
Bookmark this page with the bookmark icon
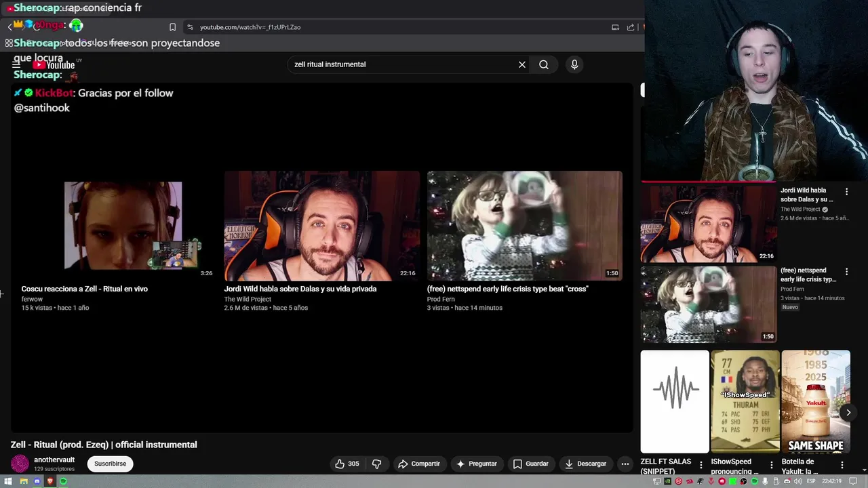pyautogui.click(x=172, y=27)
